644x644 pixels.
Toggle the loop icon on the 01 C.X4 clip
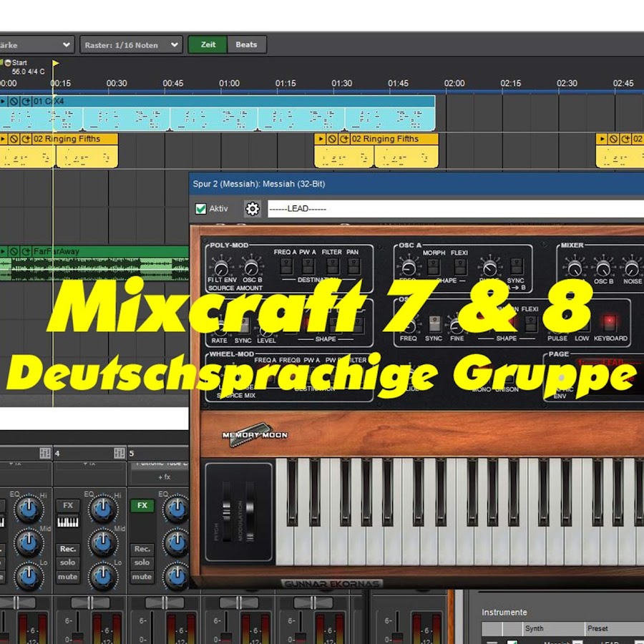click(x=26, y=101)
